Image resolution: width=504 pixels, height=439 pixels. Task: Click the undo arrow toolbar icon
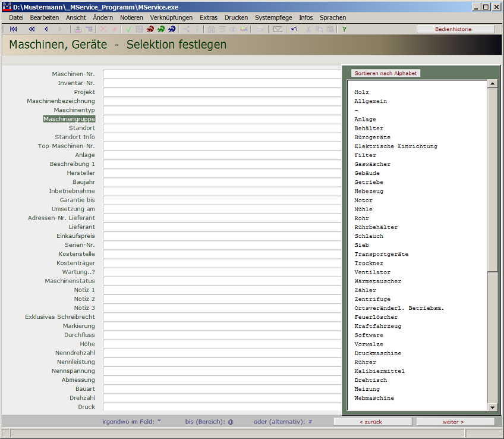click(294, 29)
